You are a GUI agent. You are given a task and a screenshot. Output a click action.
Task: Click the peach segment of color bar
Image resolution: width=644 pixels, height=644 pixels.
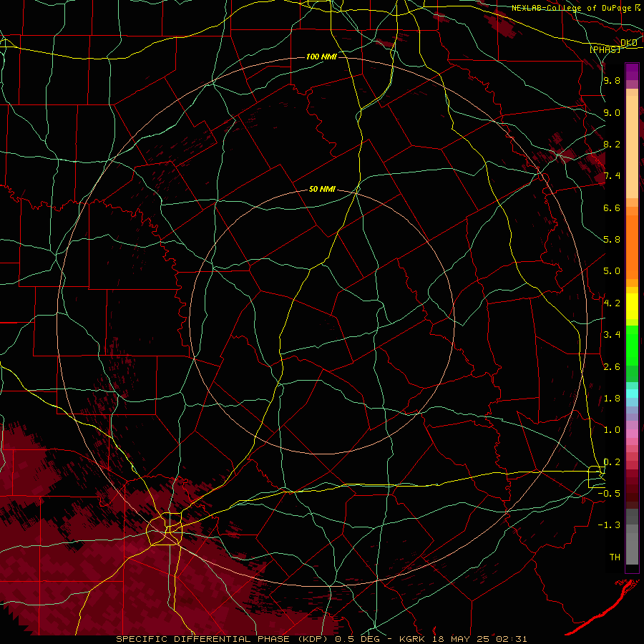point(632,147)
